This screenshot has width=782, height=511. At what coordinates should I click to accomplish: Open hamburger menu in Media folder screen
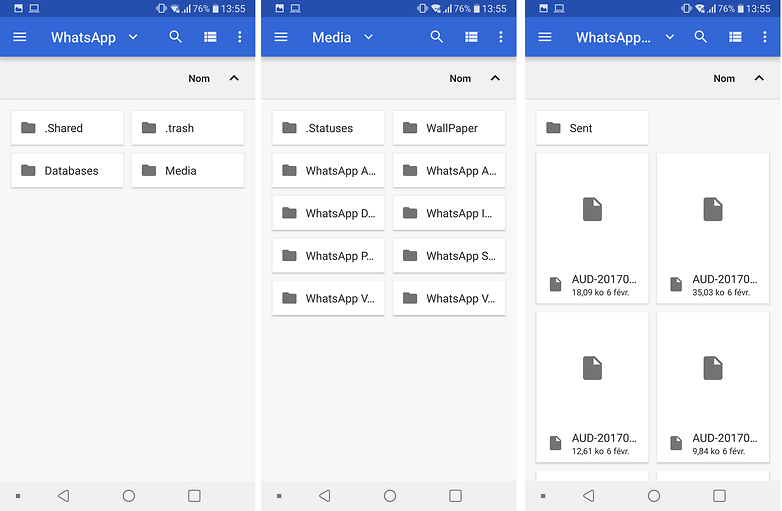[x=281, y=37]
